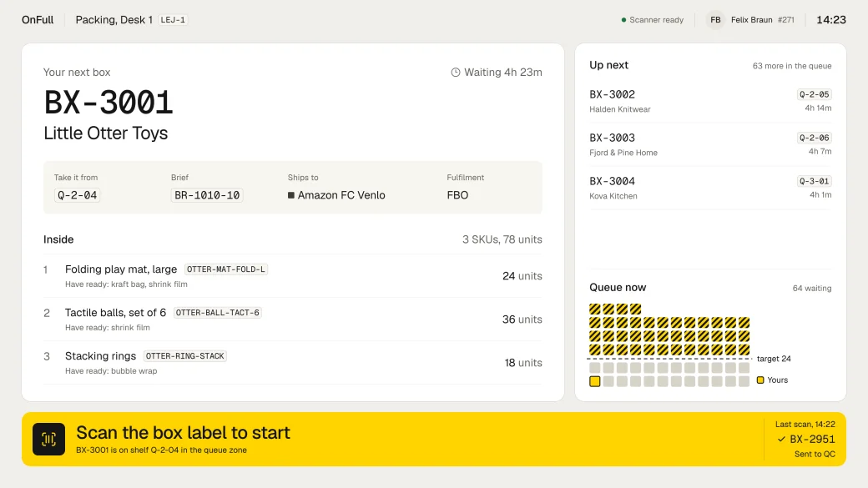Click the OnFull logo

coord(38,20)
